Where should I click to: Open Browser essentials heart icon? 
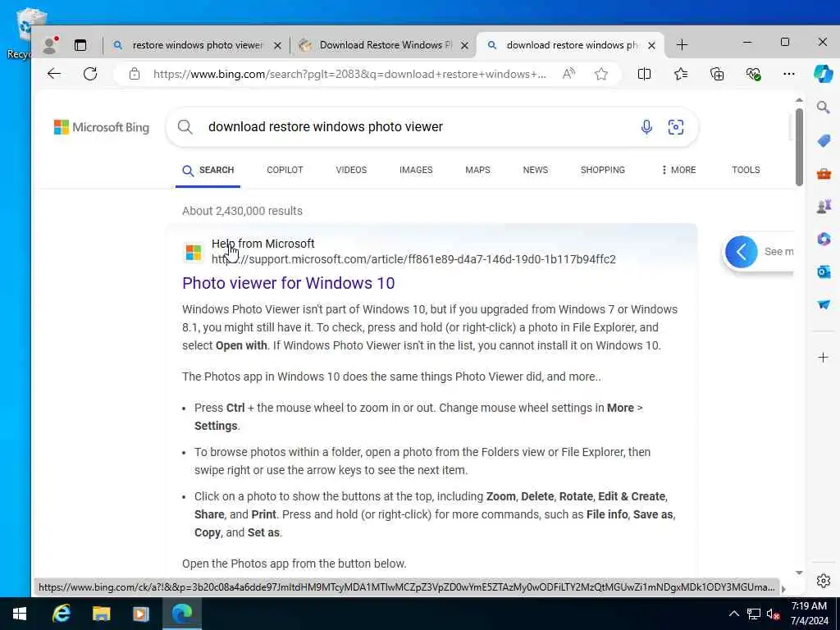coord(753,74)
